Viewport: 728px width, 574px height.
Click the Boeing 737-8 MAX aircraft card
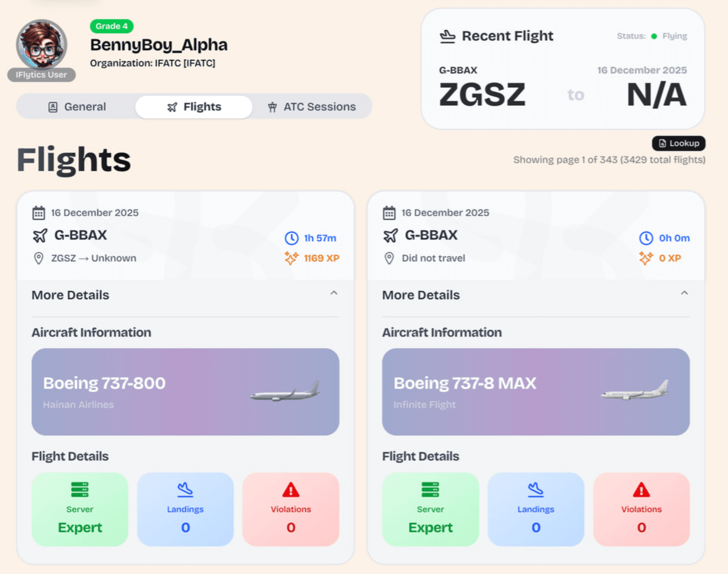pos(536,392)
